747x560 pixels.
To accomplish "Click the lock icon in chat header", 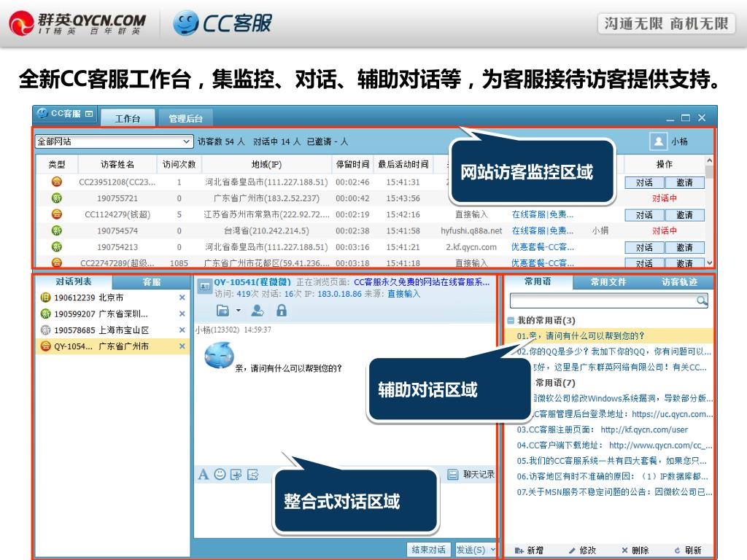I will [x=282, y=311].
